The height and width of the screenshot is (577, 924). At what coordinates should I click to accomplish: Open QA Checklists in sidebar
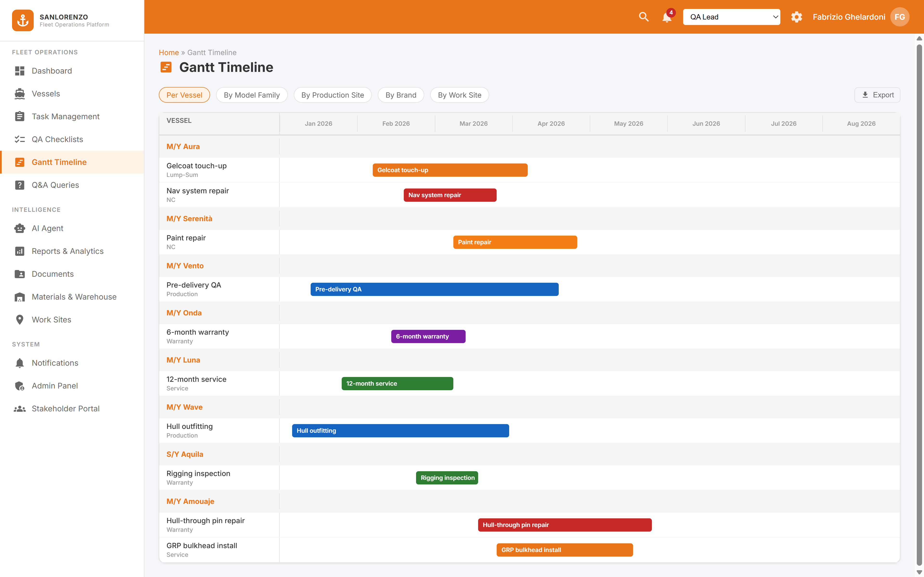click(57, 139)
